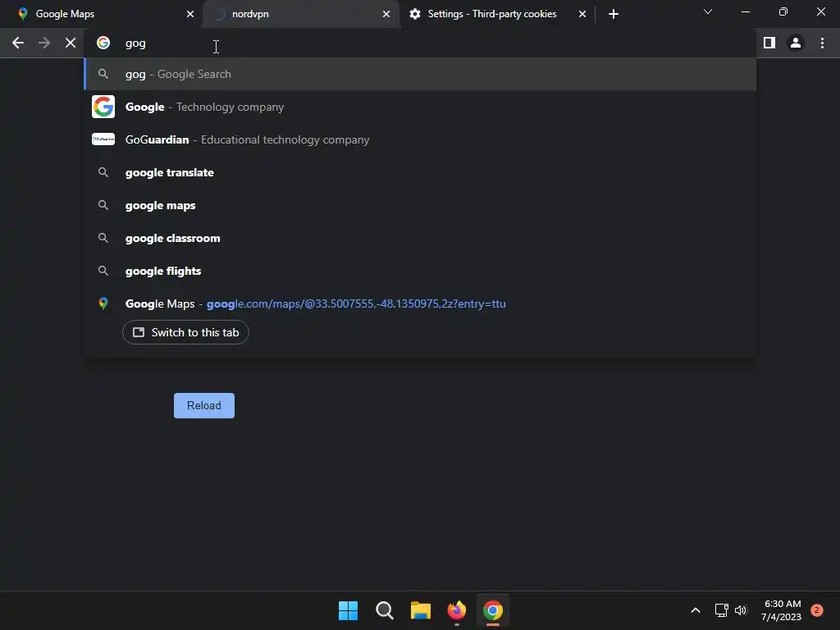Switch to Settings - Third-party cookies tab
Screen dimensions: 840x630
click(x=496, y=14)
